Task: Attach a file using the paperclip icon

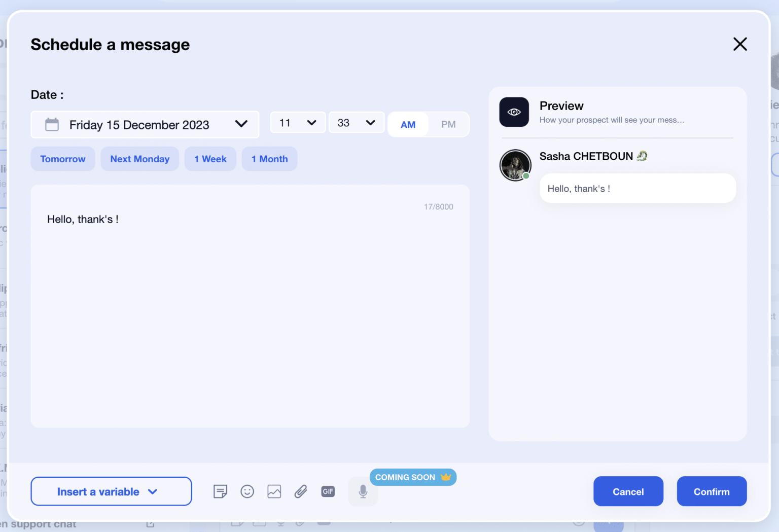Action: 301,491
